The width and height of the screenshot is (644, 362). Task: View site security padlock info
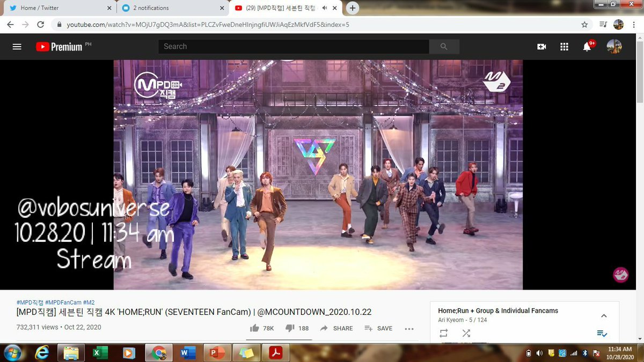coord(60,25)
